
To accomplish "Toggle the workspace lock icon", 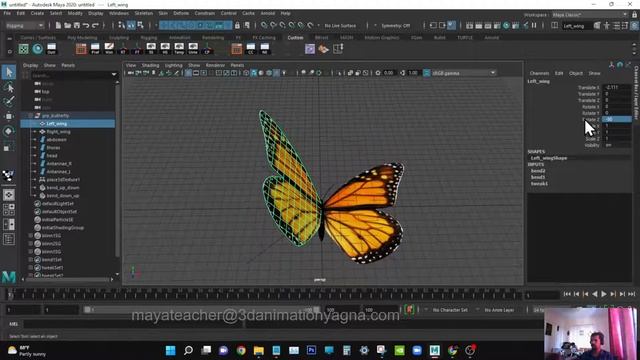I will tap(635, 15).
